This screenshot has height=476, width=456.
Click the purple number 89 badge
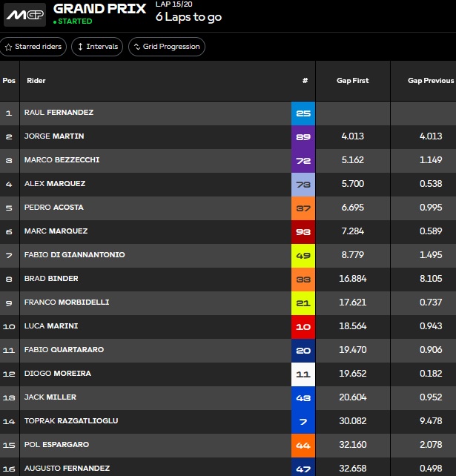[x=303, y=137]
